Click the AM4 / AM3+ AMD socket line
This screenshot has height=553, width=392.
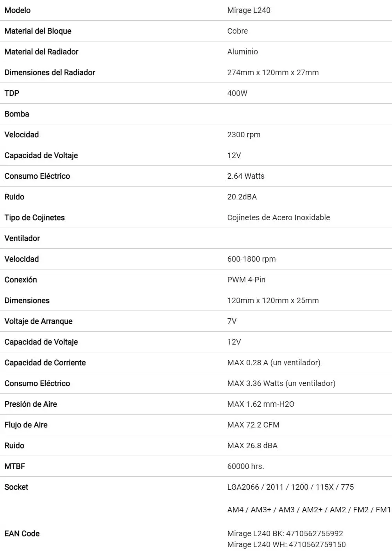tap(309, 510)
